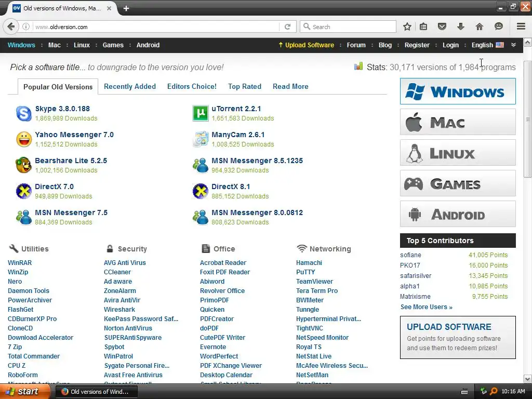Open the Read More tab
532x399 pixels.
290,87
